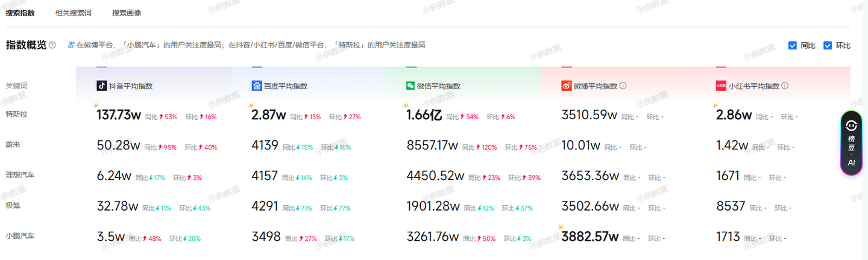This screenshot has width=868, height=260.
Task: Click the 1671 Xiaohongshu value for 理想汽车
Action: coord(728,176)
